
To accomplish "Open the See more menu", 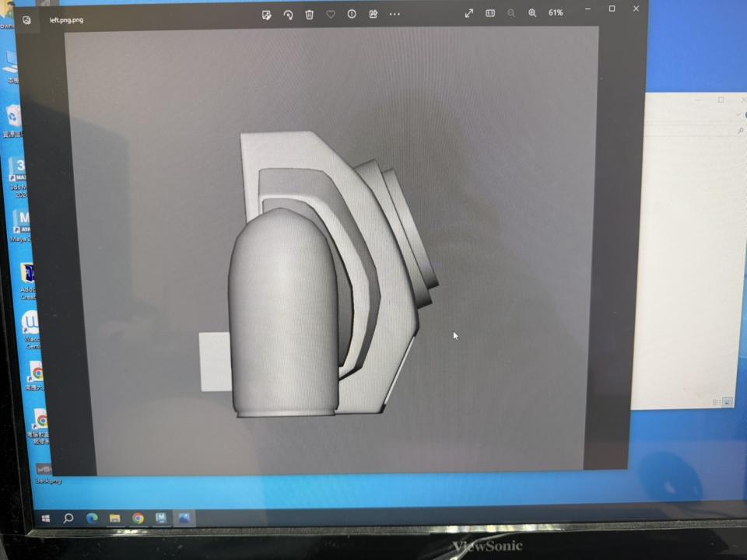I will coord(395,14).
